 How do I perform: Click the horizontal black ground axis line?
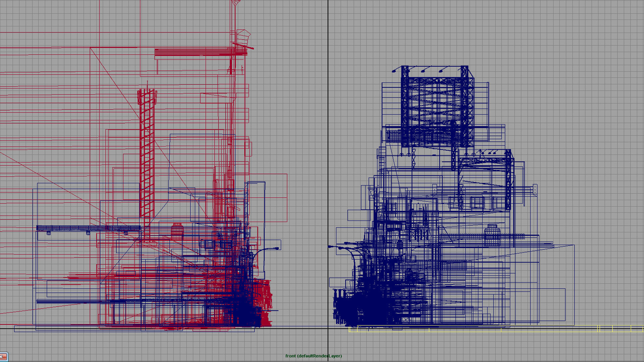302,328
